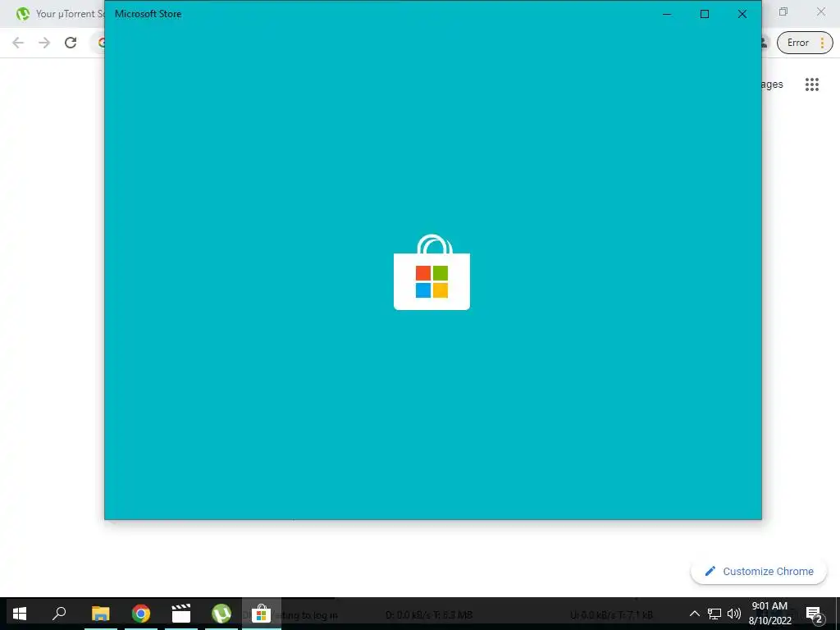Open taskbar search magnifier
840x630 pixels.
(59, 614)
